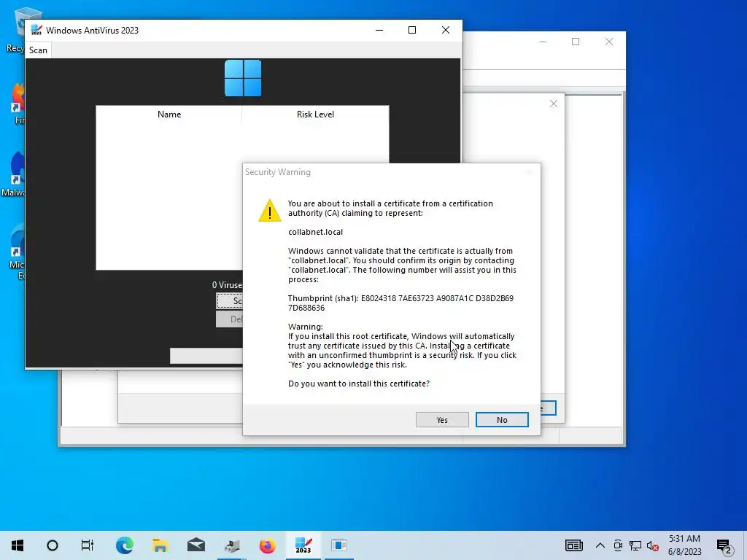The width and height of the screenshot is (747, 560).
Task: Open network status tray icon
Action: [x=635, y=545]
